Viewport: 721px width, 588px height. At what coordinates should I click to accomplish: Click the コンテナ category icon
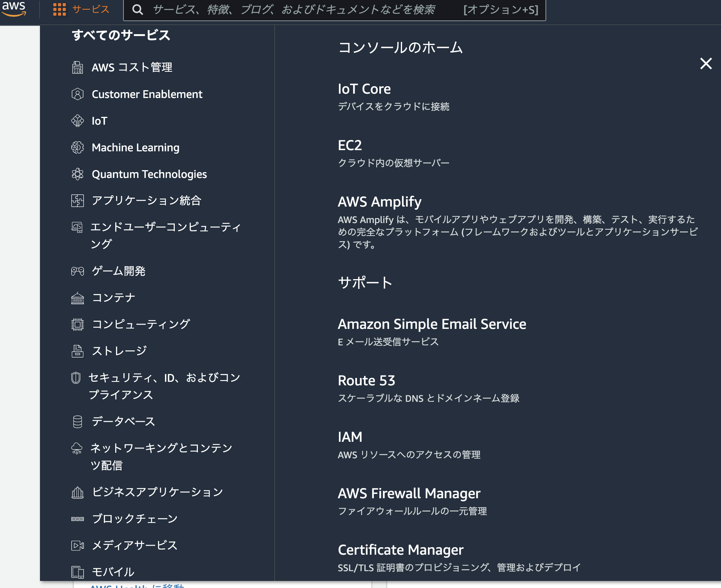tap(78, 298)
